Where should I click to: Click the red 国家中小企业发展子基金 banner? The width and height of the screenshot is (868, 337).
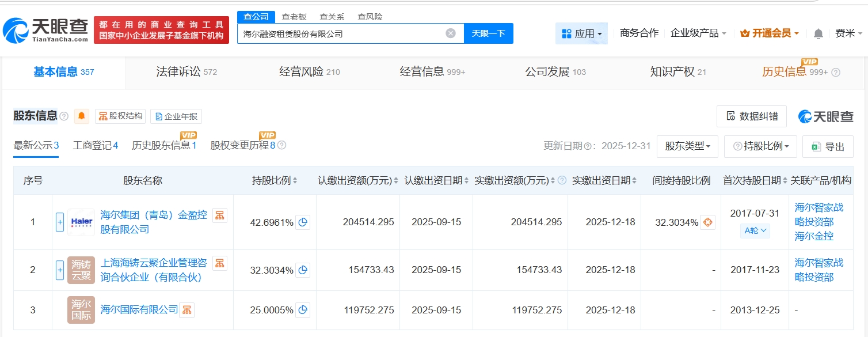pyautogui.click(x=161, y=30)
